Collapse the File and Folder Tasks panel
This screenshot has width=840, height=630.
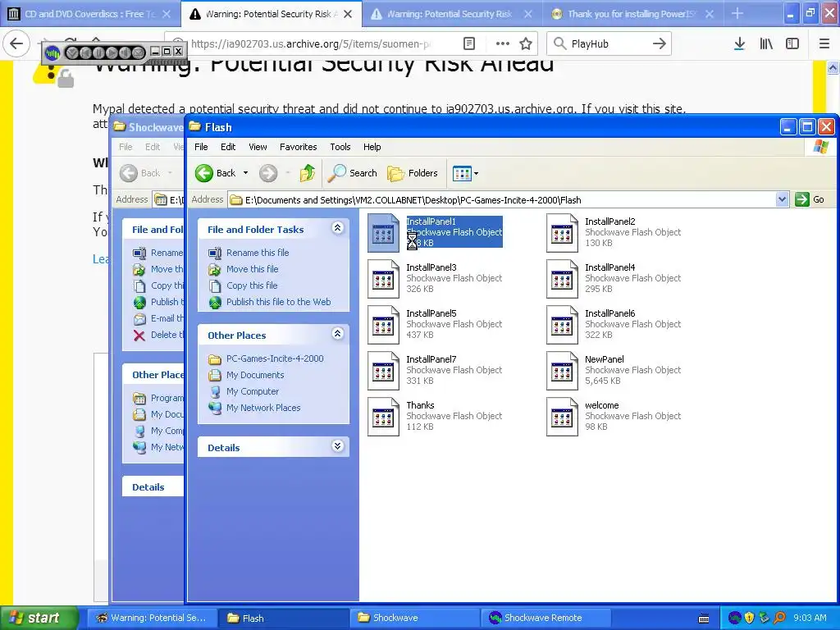[337, 228]
